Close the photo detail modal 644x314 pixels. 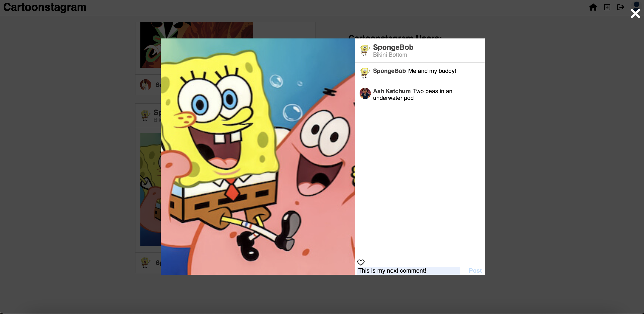[635, 13]
